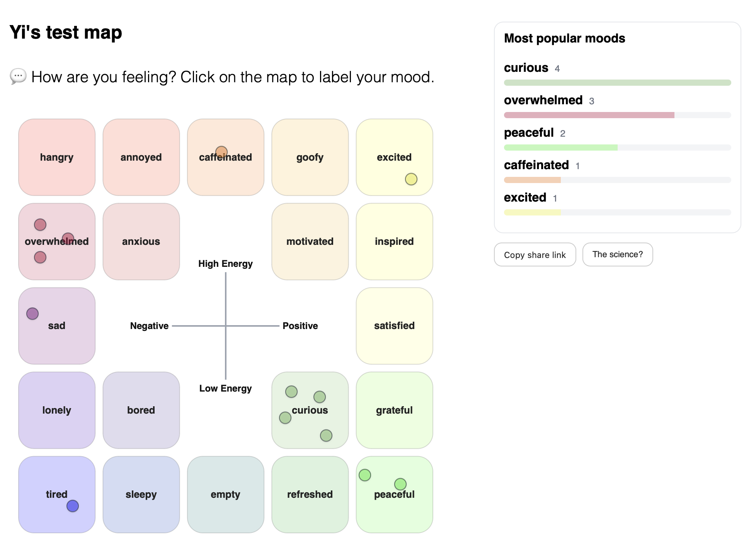This screenshot has width=756, height=553.
Task: Select the motivated mood tile
Action: [310, 241]
